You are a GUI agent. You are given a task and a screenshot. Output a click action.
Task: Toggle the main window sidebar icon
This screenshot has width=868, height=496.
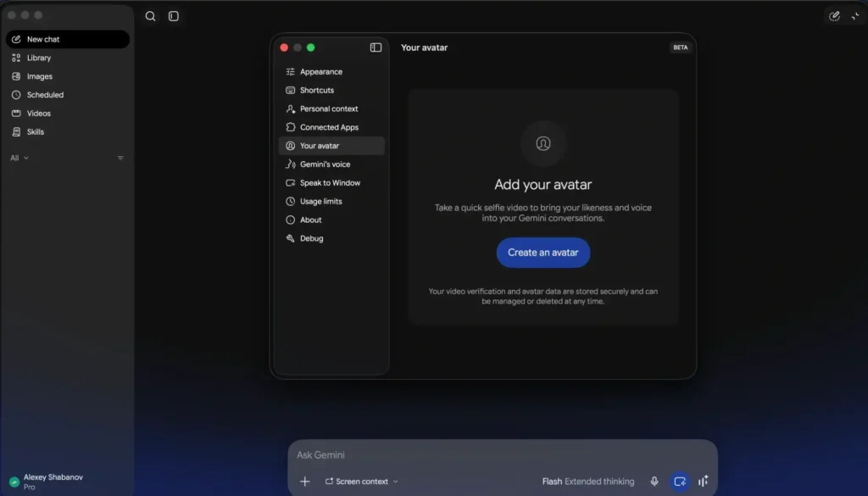(x=173, y=16)
